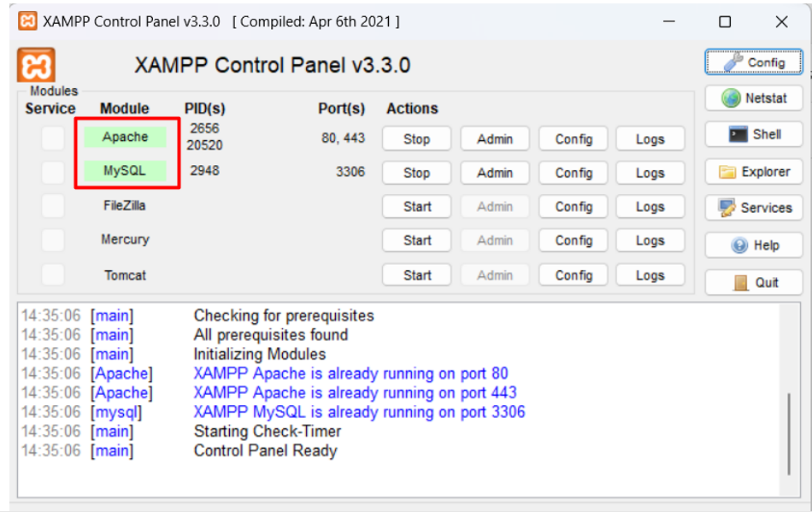Launch Shell using the terminal icon
The width and height of the screenshot is (812, 512).
tap(754, 134)
